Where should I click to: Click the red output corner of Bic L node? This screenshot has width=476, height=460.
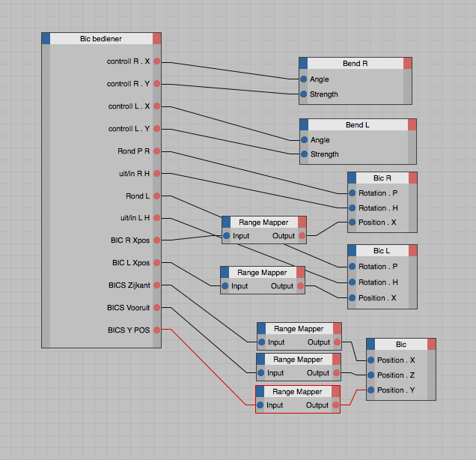(413, 251)
